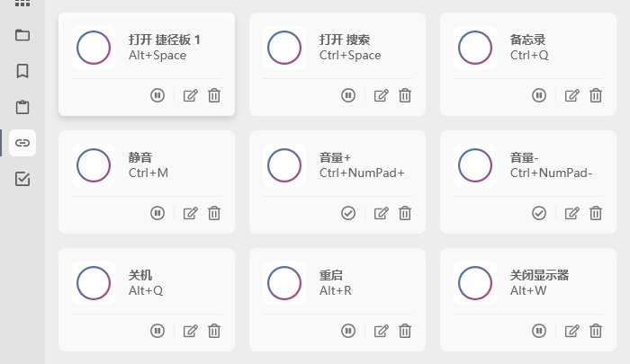This screenshot has height=364, width=630.
Task: Pause the 打开 捷径板 1 hotkey
Action: pyautogui.click(x=157, y=95)
